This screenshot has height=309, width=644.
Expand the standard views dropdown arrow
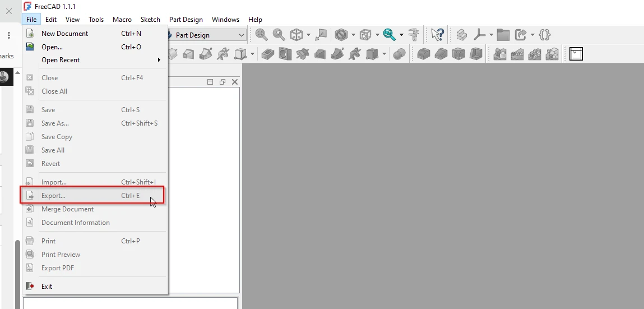pos(308,35)
